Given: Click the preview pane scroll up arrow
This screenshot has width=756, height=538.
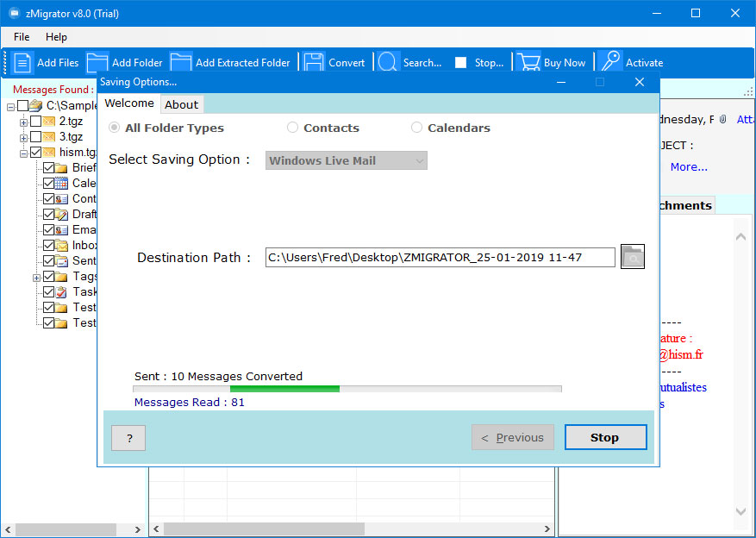Looking at the screenshot, I should (740, 237).
